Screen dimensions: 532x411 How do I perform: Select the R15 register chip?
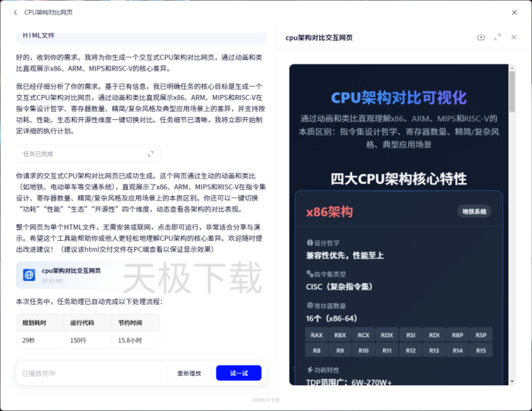click(481, 350)
